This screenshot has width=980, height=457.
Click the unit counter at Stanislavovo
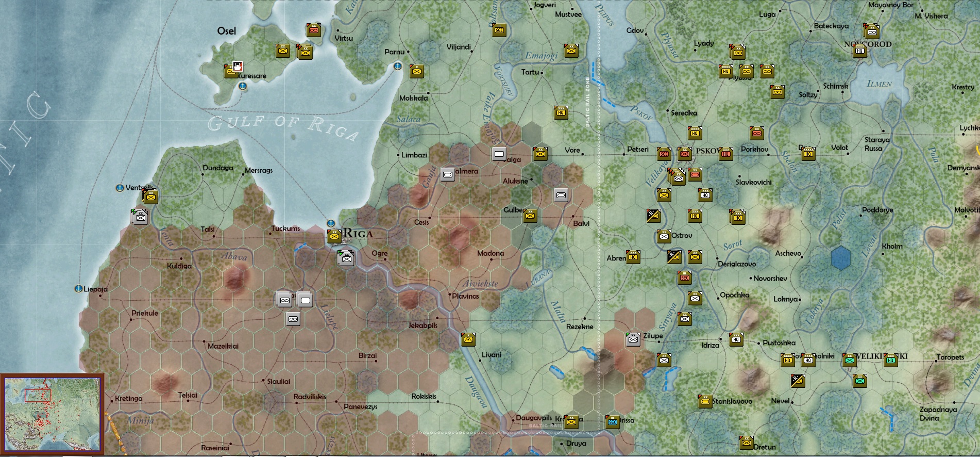[705, 401]
